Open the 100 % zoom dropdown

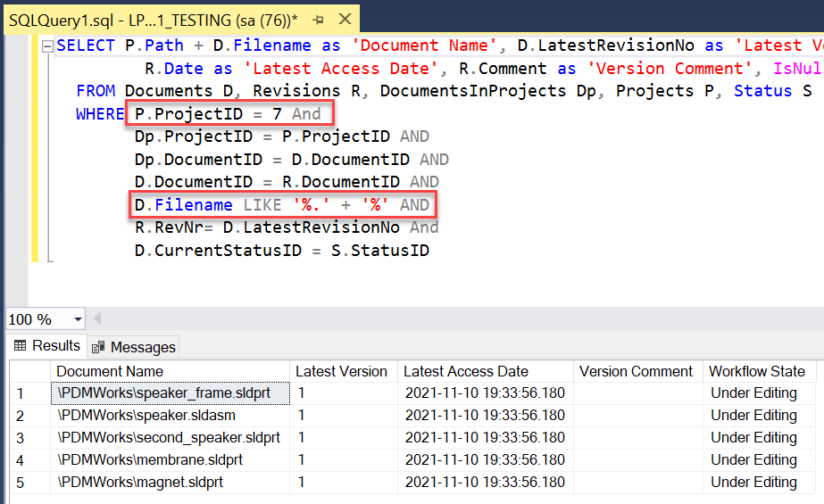point(78,319)
